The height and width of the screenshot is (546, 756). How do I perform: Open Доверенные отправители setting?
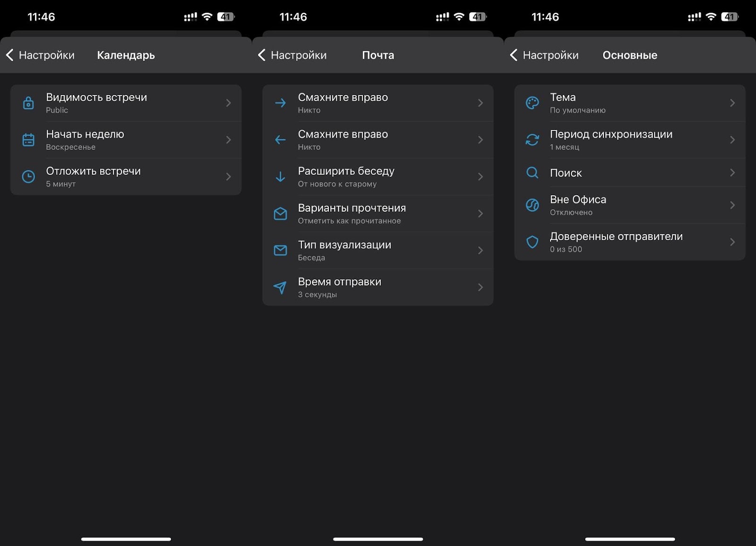click(630, 242)
